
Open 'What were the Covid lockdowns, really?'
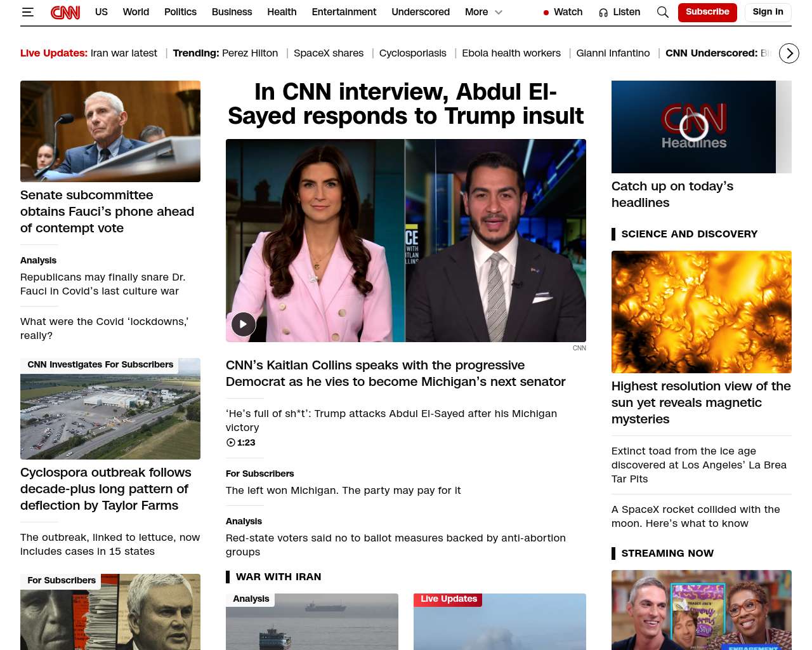click(104, 328)
